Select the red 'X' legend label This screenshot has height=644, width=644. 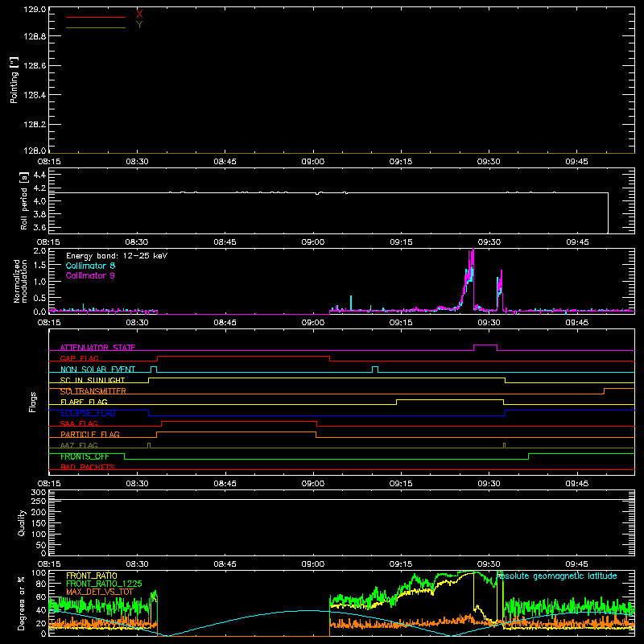point(139,14)
